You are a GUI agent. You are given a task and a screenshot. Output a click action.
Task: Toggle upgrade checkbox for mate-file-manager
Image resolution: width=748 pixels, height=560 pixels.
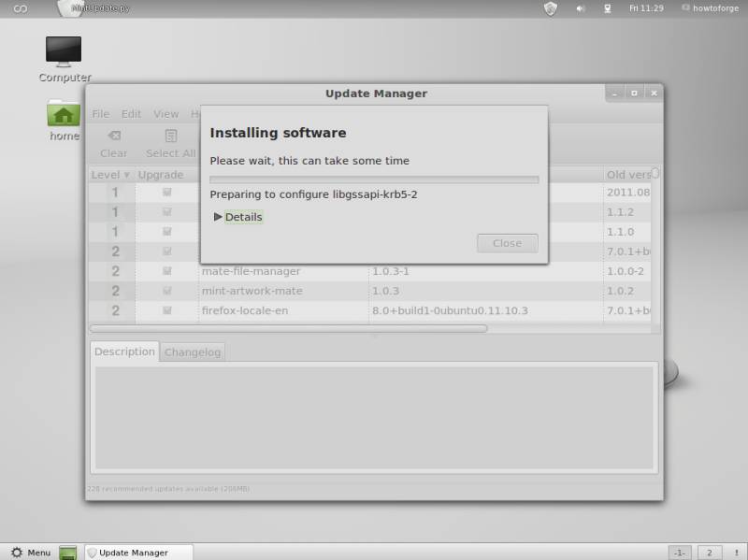coord(167,271)
